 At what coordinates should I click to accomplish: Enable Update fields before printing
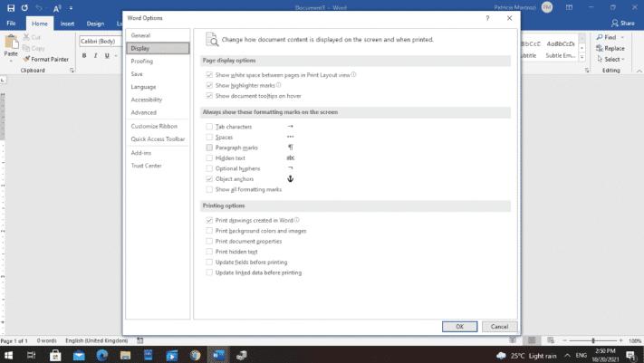click(209, 262)
